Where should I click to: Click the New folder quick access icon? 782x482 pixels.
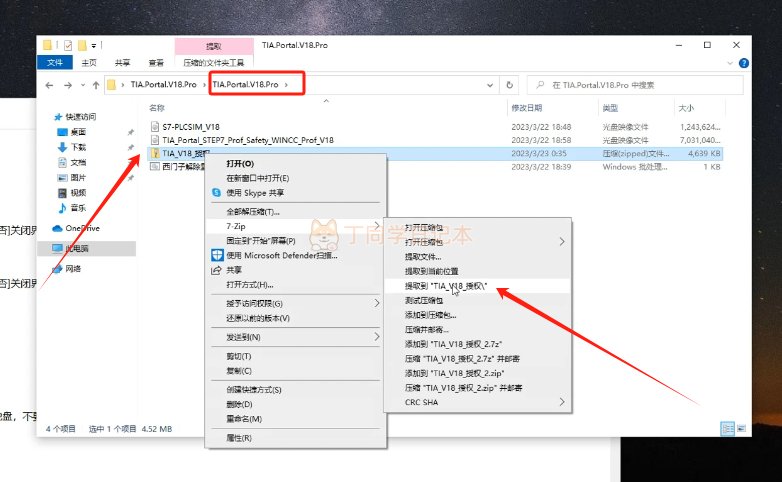pyautogui.click(x=82, y=45)
